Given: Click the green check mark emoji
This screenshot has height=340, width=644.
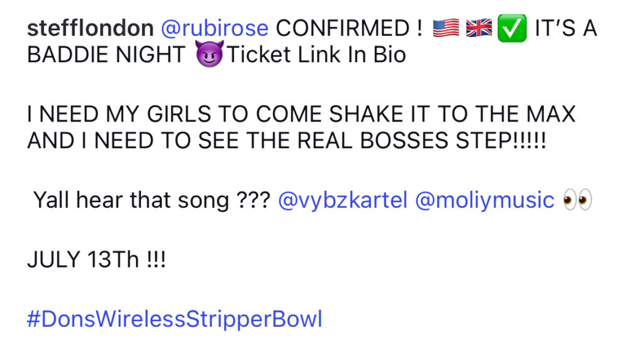Looking at the screenshot, I should pos(512,28).
